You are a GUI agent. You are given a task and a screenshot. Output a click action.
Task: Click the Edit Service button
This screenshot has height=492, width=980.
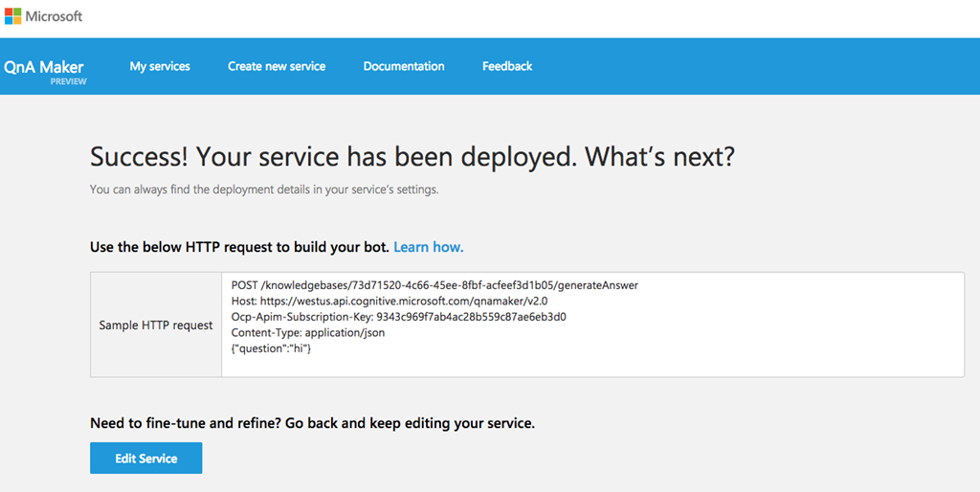[x=146, y=458]
